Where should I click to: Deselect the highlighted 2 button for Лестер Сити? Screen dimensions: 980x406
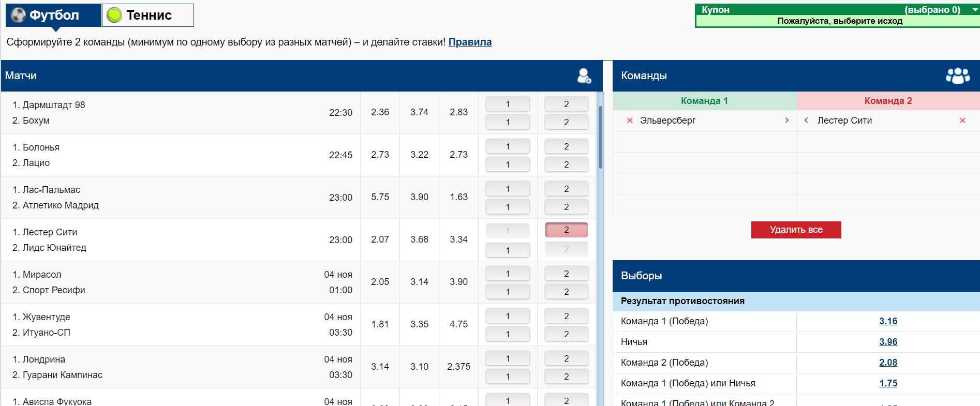567,230
